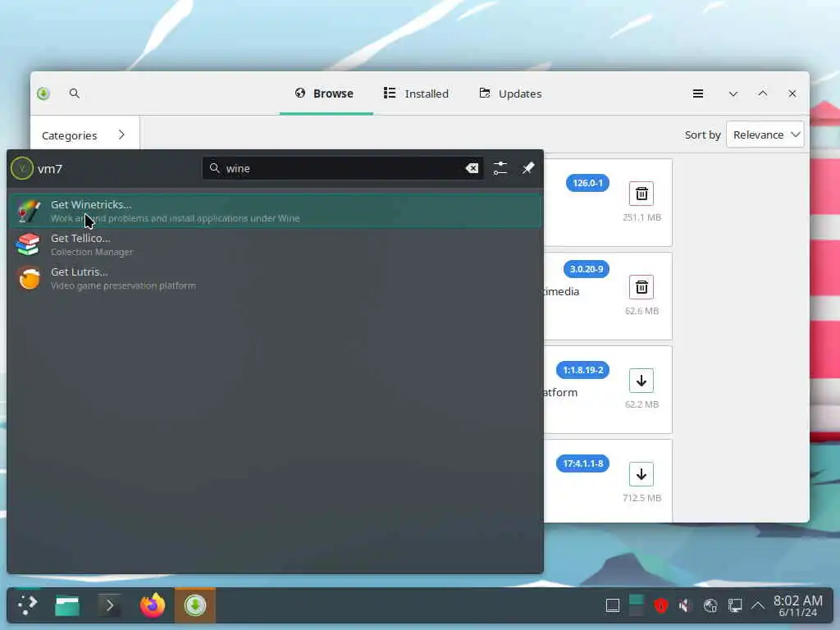840x630 pixels.
Task: Remove the package with version 126.0-1
Action: (641, 194)
